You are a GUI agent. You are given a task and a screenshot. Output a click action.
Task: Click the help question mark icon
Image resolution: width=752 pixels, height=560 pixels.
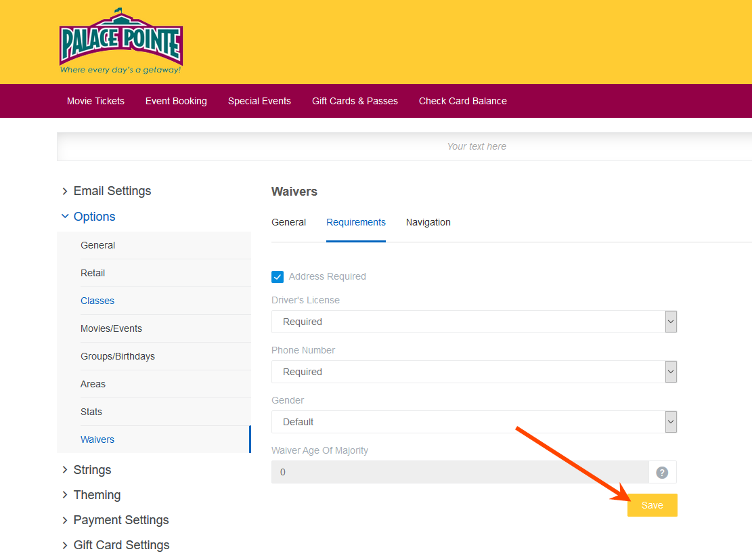(662, 472)
